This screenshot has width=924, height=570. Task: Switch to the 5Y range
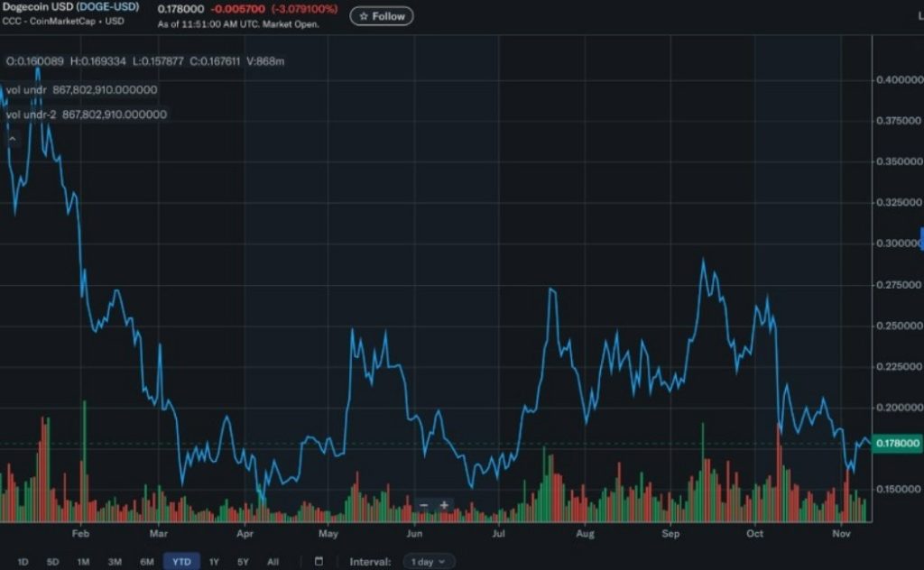point(243,562)
